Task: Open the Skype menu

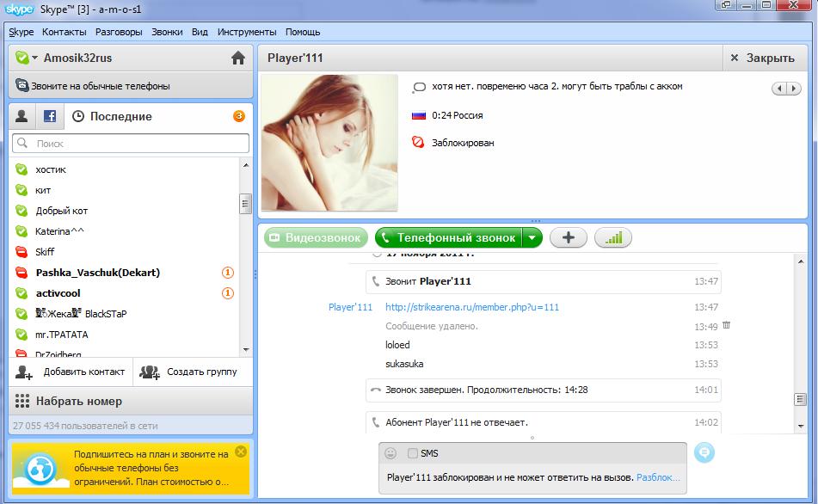Action: (x=22, y=32)
